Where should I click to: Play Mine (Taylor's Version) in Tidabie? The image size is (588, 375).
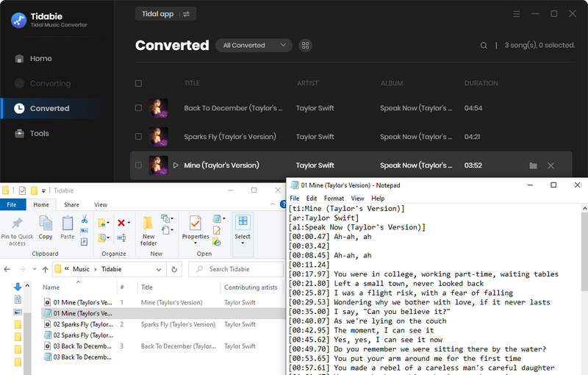pyautogui.click(x=176, y=165)
